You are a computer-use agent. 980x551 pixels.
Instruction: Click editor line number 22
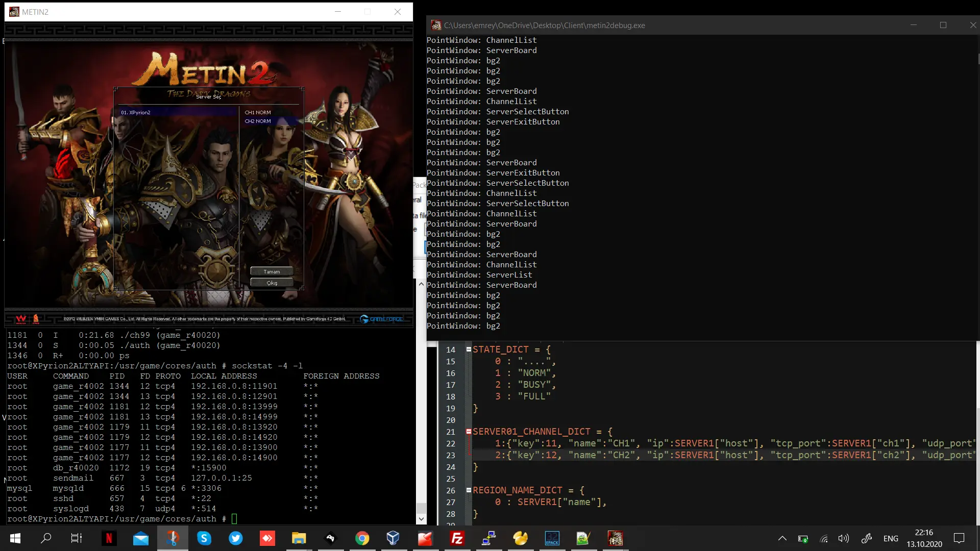451,444
